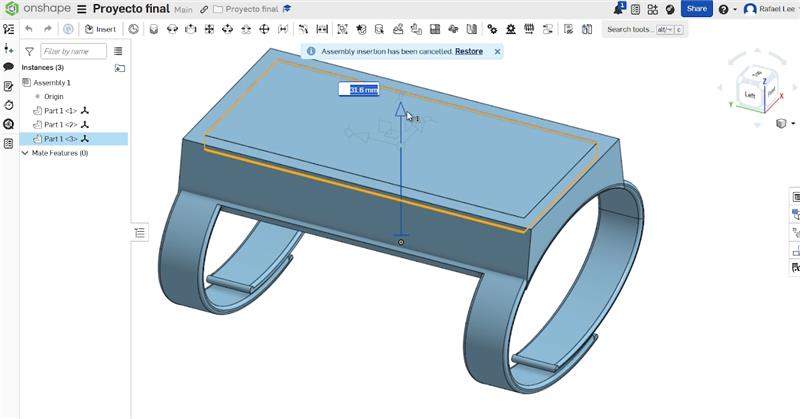Image resolution: width=800 pixels, height=419 pixels.
Task: Open the stopwatch icon in left sidebar
Action: click(9, 105)
